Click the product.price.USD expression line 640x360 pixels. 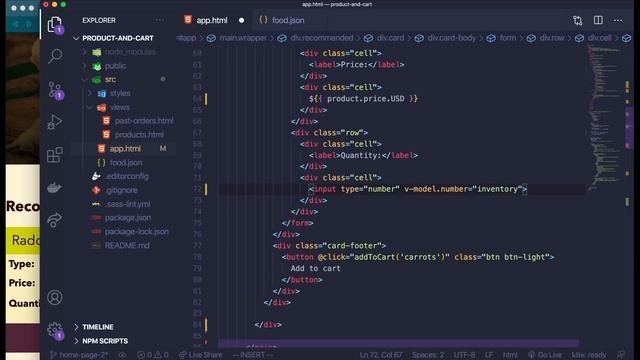(x=364, y=98)
